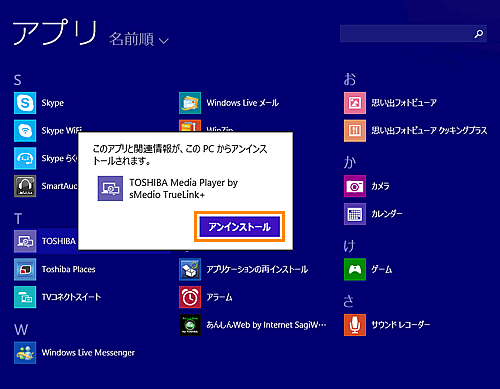Click the アラーム label
This screenshot has height=389, width=500.
pos(219,297)
